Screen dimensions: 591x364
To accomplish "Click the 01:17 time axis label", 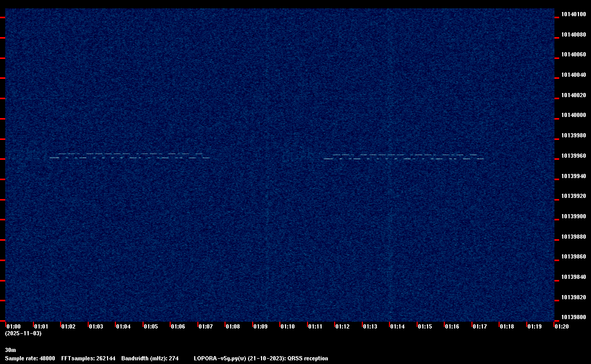I will coord(479,326).
